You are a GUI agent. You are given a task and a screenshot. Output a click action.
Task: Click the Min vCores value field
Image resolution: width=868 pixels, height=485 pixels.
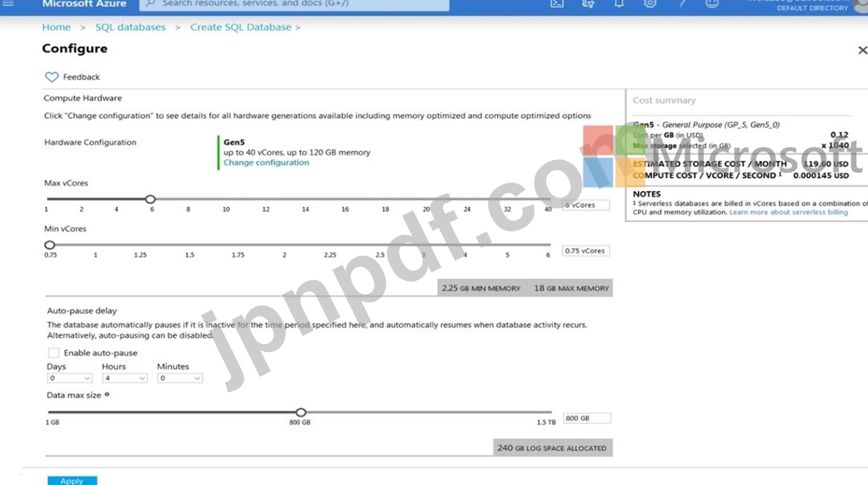coord(585,251)
